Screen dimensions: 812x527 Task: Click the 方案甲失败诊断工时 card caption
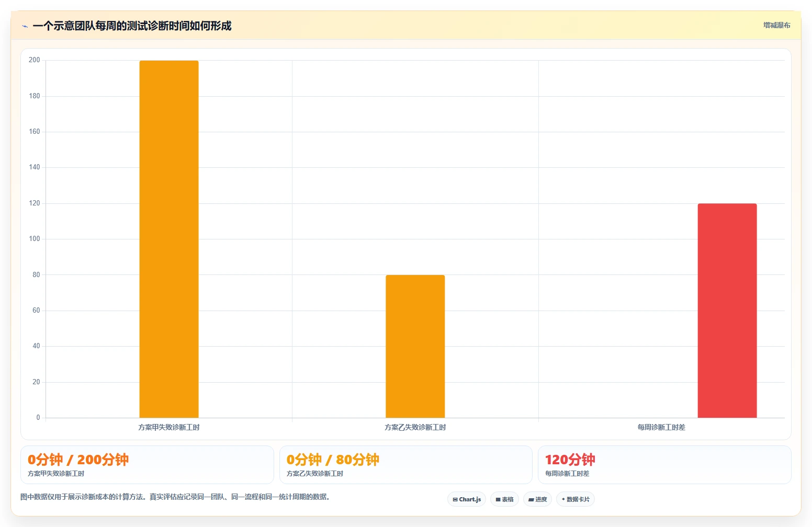pyautogui.click(x=56, y=474)
